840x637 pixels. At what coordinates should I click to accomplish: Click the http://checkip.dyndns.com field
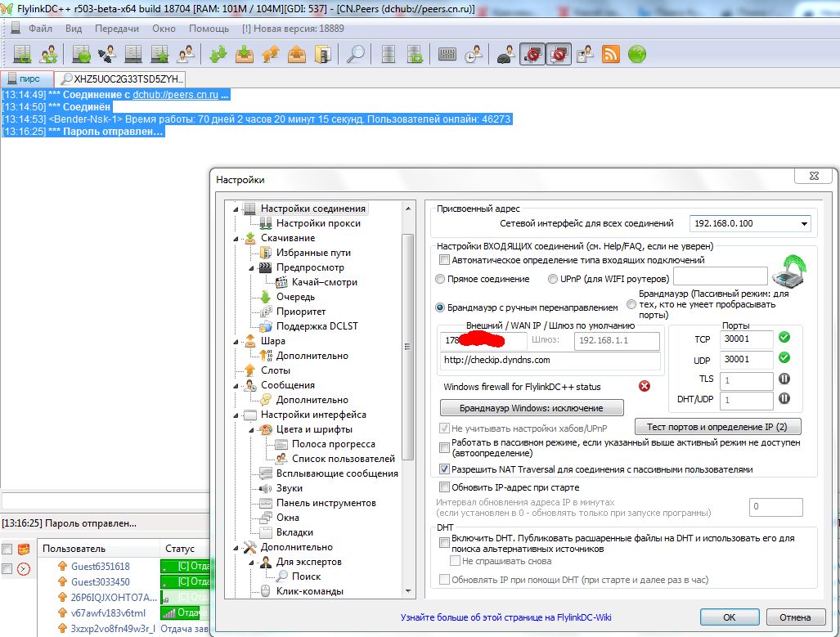tap(550, 360)
